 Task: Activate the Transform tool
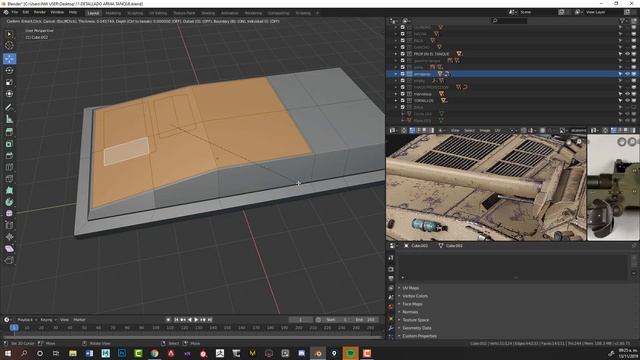[9, 93]
